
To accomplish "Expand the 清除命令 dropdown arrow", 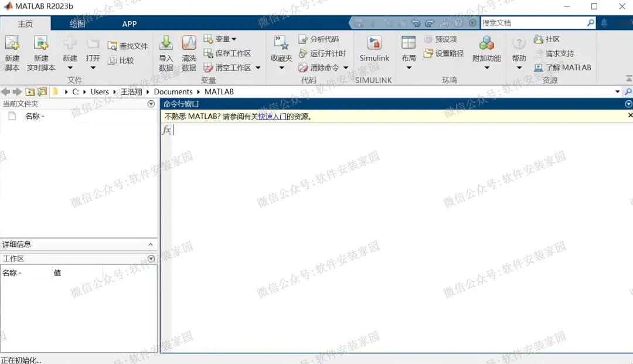I will pyautogui.click(x=346, y=68).
